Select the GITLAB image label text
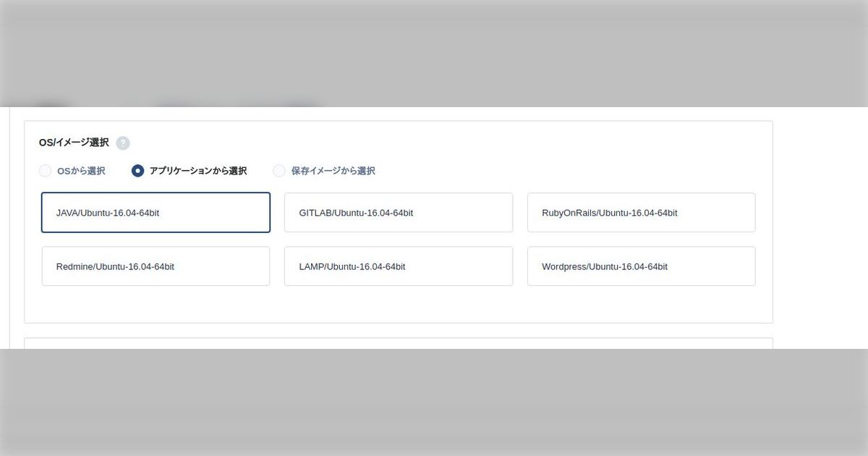The width and height of the screenshot is (868, 456). click(x=356, y=213)
